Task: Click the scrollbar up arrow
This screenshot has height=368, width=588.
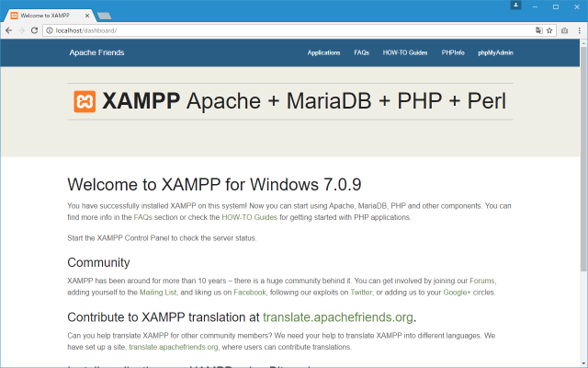Action: pyautogui.click(x=583, y=43)
